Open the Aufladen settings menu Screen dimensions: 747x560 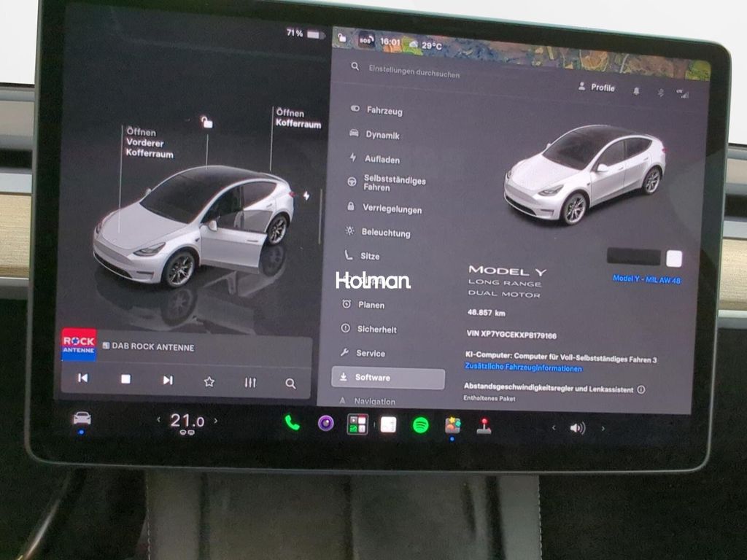(374, 158)
